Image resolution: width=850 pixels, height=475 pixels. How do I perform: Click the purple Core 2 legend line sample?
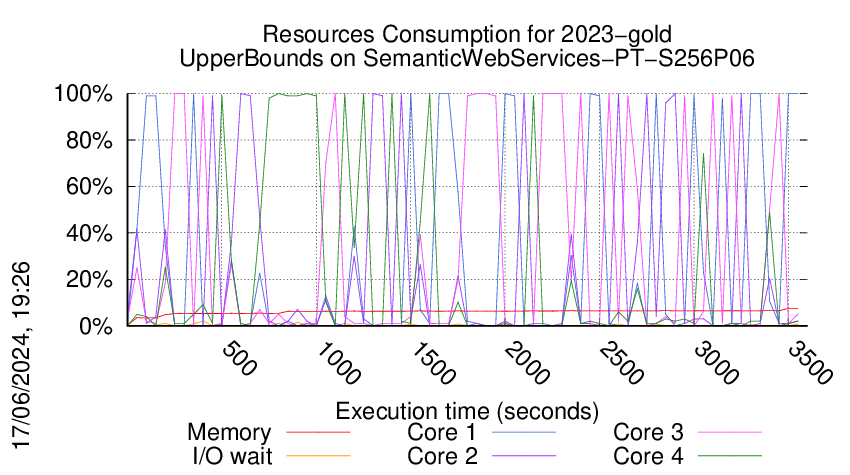524,456
